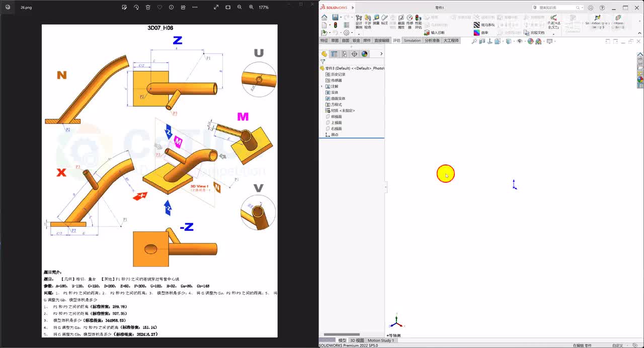Click Compare Documents (比较文档) button
Screen dimensions: 644x348
[x=534, y=33]
